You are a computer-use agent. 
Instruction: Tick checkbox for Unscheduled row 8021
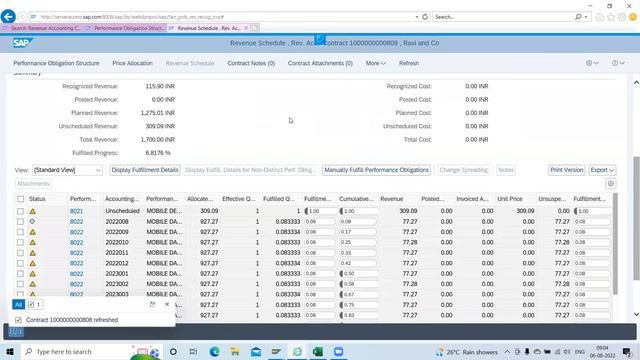tap(20, 211)
